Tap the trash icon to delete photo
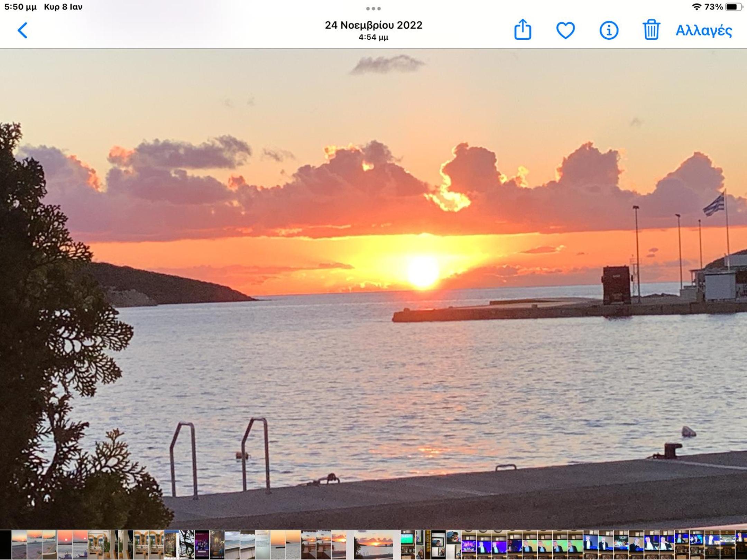Image resolution: width=747 pixels, height=560 pixels. [651, 30]
